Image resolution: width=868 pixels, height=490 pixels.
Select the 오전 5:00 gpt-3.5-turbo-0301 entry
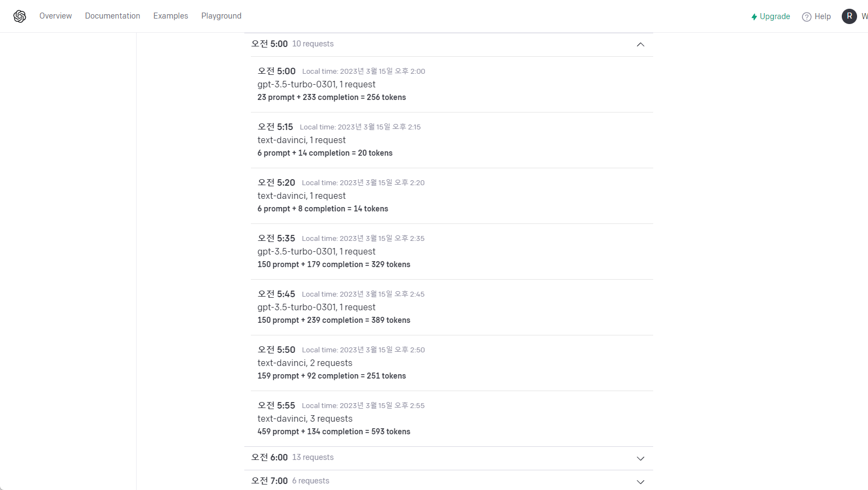pyautogui.click(x=452, y=84)
